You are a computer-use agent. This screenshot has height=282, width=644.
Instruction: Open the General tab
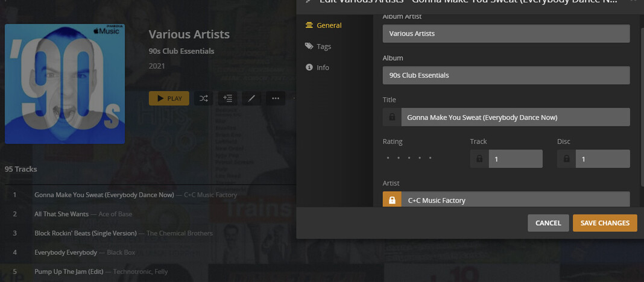(x=324, y=25)
